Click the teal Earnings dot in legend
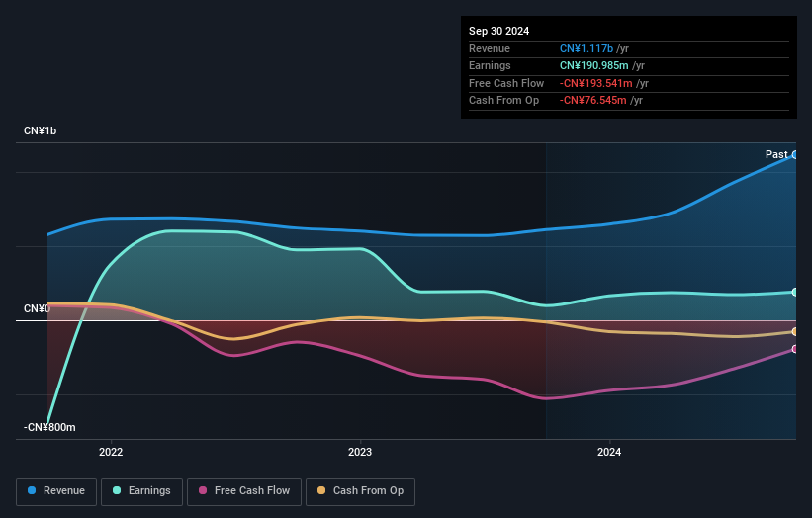The width and height of the screenshot is (812, 518). (118, 490)
